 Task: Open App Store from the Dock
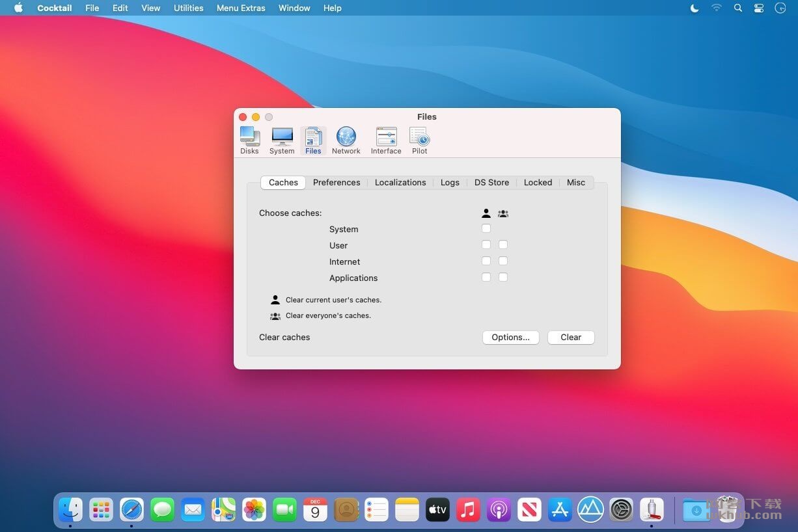click(560, 510)
